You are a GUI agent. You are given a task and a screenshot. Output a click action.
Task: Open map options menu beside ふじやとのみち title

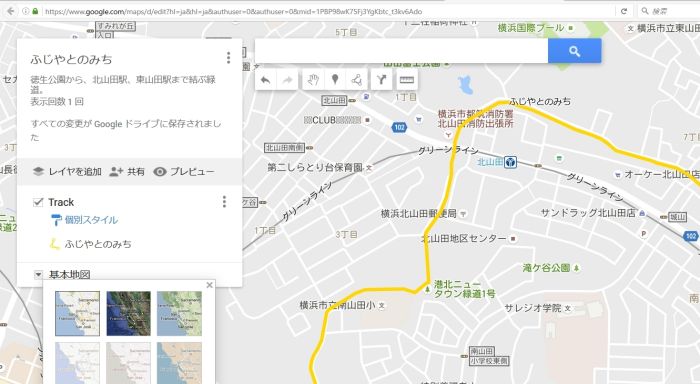pos(229,58)
